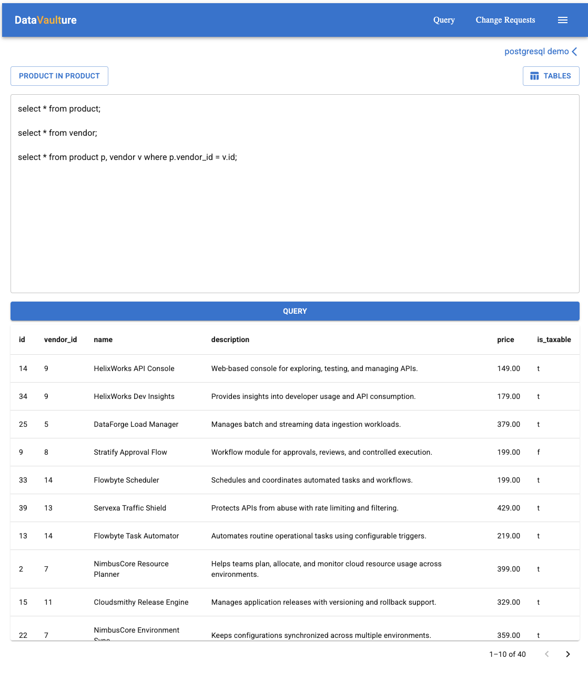
Task: Open the postgresql demo connection link
Action: [536, 51]
